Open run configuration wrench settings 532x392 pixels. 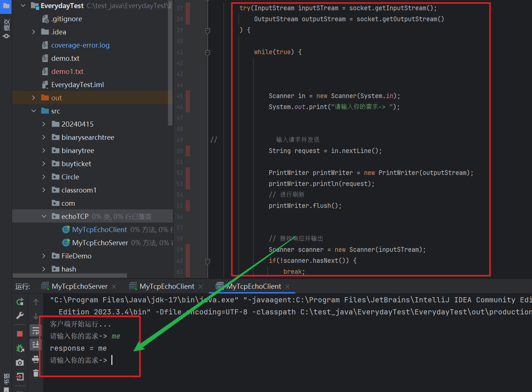point(20,316)
